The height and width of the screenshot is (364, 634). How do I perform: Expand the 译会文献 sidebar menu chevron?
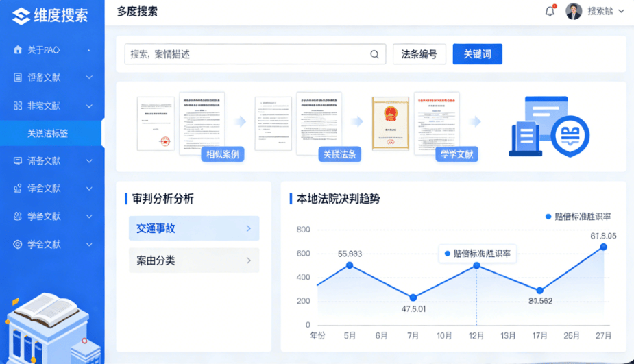click(89, 189)
